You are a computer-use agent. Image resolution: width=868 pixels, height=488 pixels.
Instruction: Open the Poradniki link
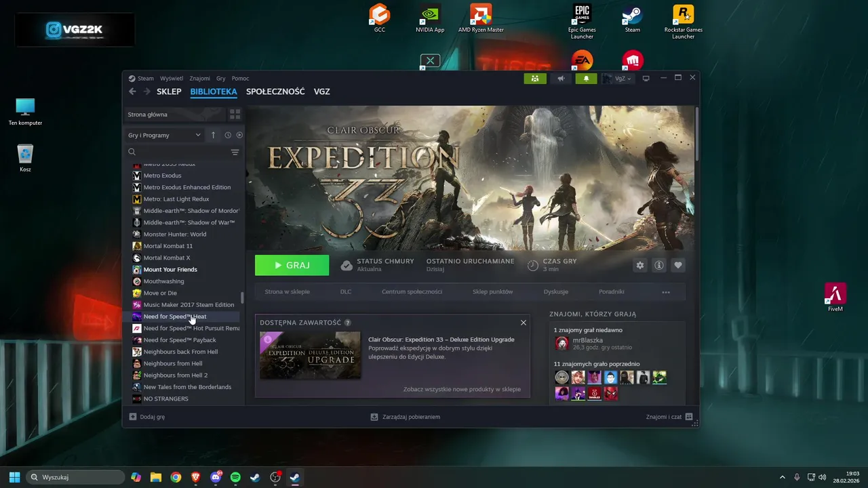[x=612, y=291]
